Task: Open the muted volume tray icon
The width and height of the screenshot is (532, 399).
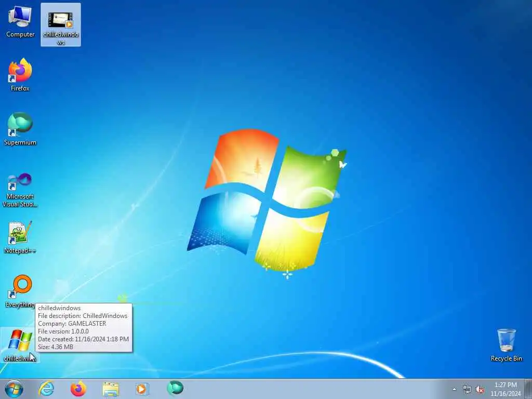Action: [x=480, y=390]
